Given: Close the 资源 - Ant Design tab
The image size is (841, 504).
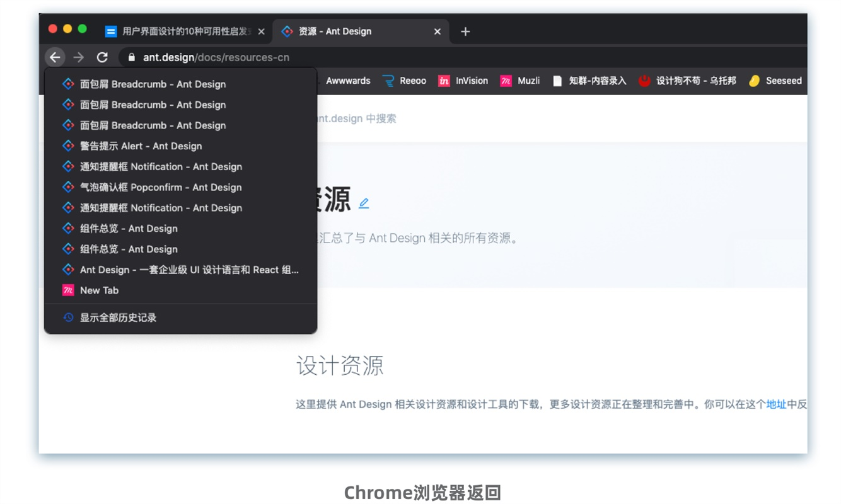Looking at the screenshot, I should (x=437, y=31).
